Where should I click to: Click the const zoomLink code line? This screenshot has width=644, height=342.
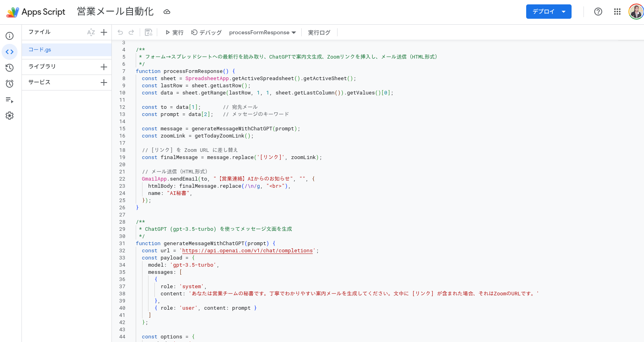[x=197, y=136]
